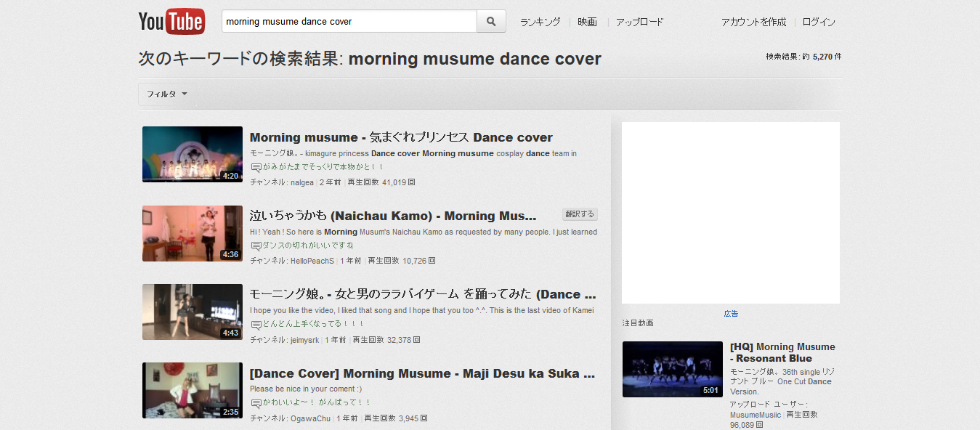The width and height of the screenshot is (980, 430).
Task: Visit uploader MusumeMusiic
Action: [756, 415]
